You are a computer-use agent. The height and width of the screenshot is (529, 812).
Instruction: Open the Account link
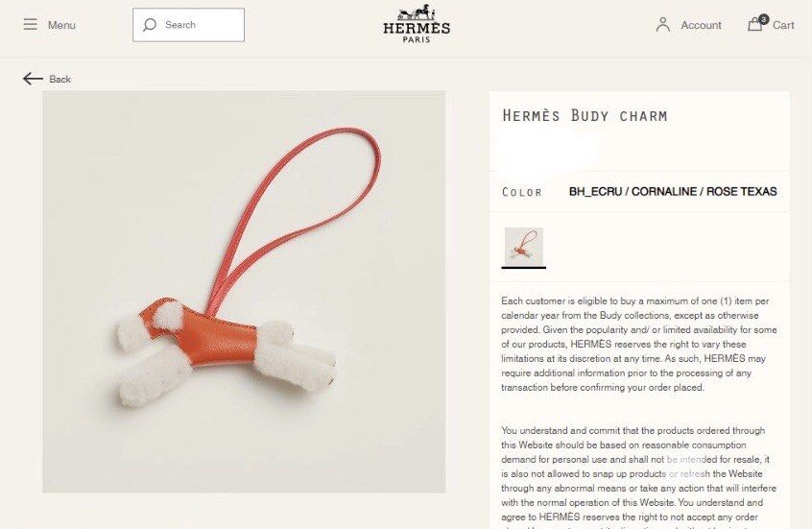pos(701,25)
